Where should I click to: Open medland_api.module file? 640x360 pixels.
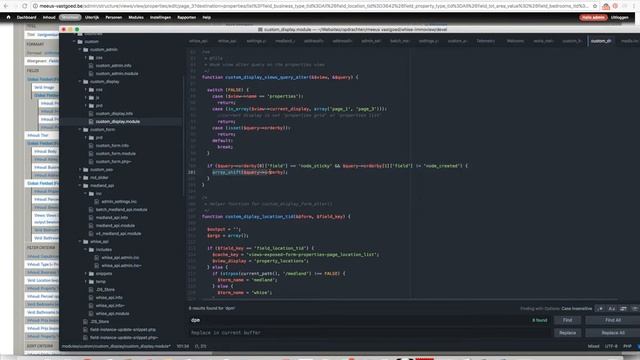tap(115, 225)
